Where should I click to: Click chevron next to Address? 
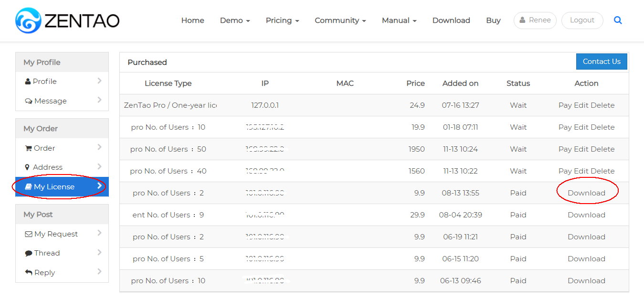pyautogui.click(x=99, y=166)
